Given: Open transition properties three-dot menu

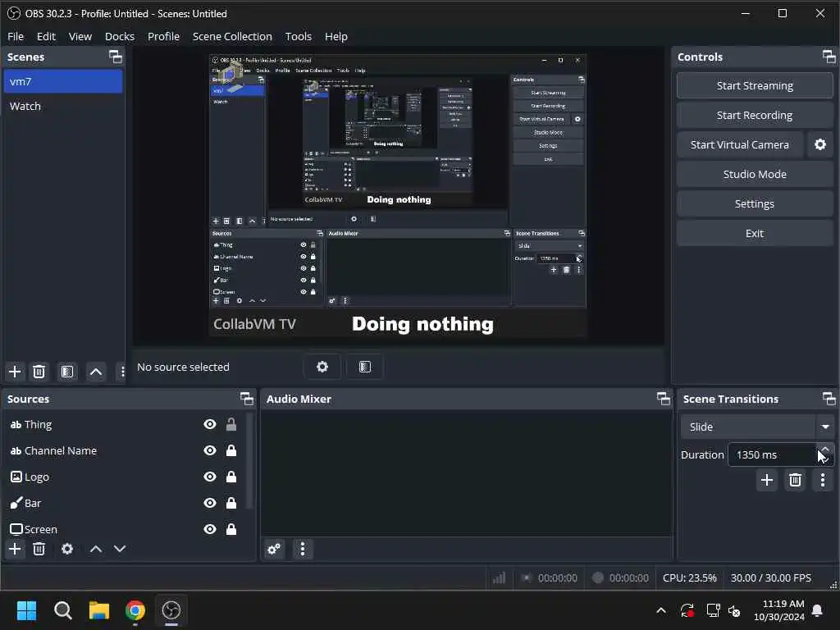Looking at the screenshot, I should [x=823, y=480].
